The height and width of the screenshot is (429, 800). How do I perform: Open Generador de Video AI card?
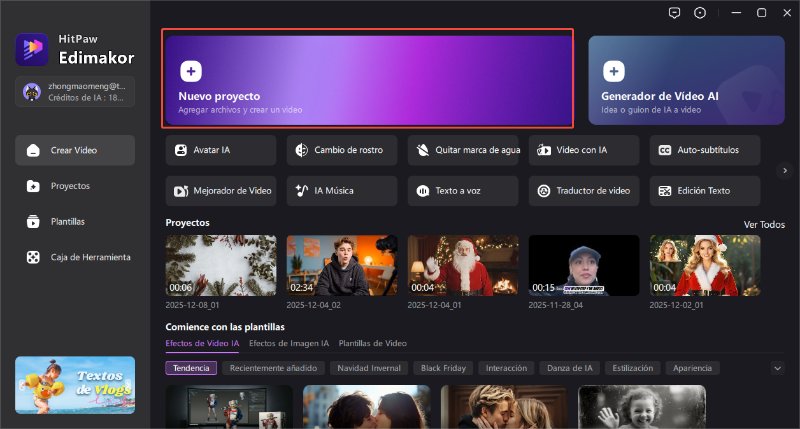coord(686,80)
